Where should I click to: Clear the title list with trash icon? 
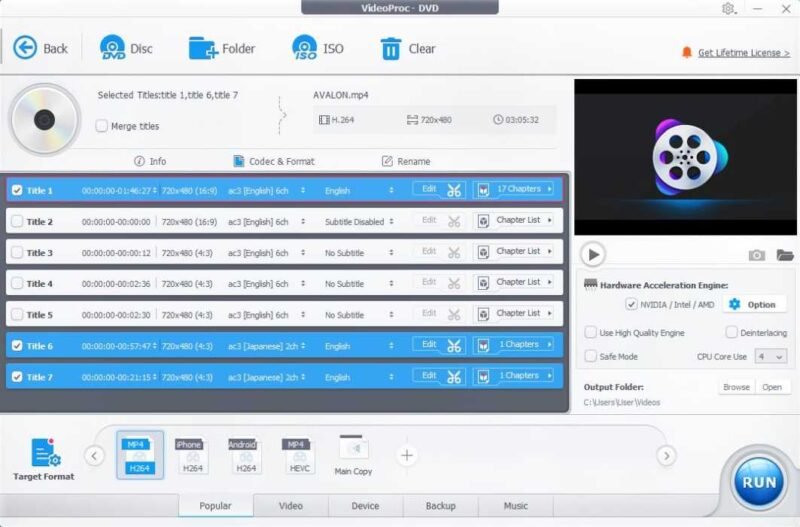pos(391,48)
